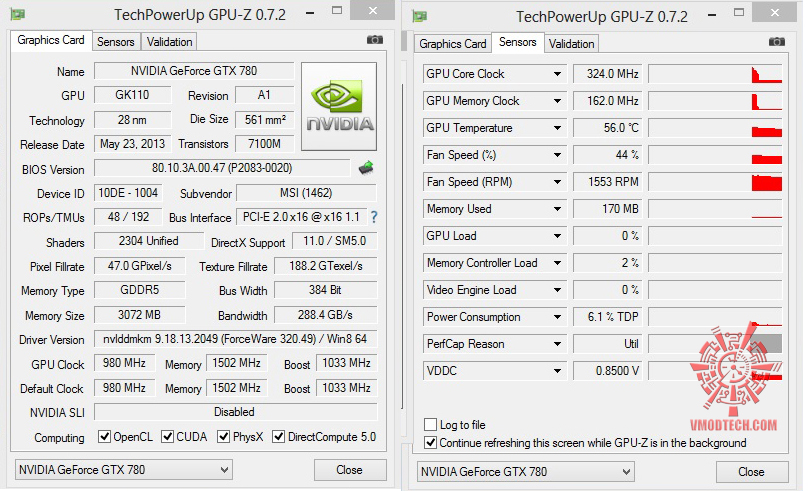The image size is (808, 491).
Task: Open the Validation tab in the right window
Action: point(571,44)
